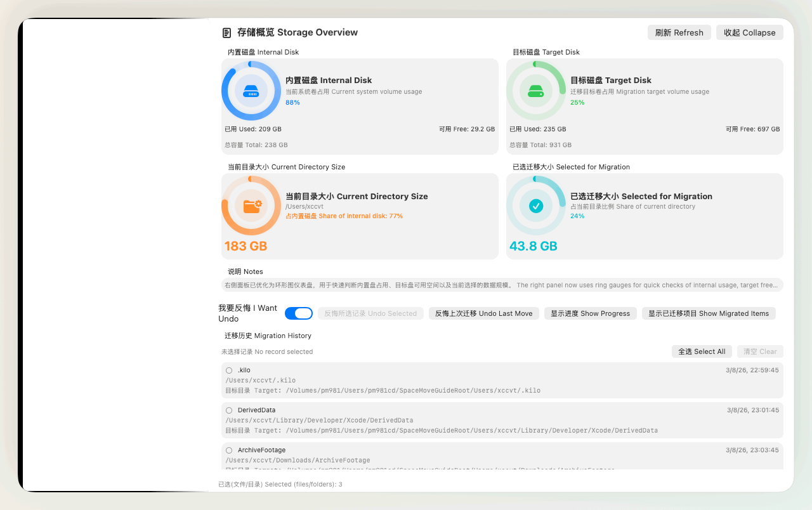Click the teal checkmark migration icon
The image size is (812, 510).
(x=536, y=206)
